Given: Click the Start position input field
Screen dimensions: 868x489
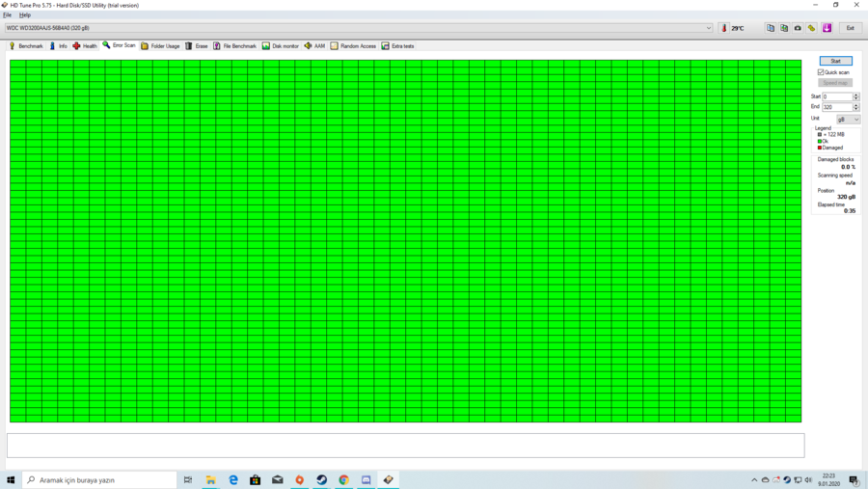Looking at the screenshot, I should coord(837,96).
